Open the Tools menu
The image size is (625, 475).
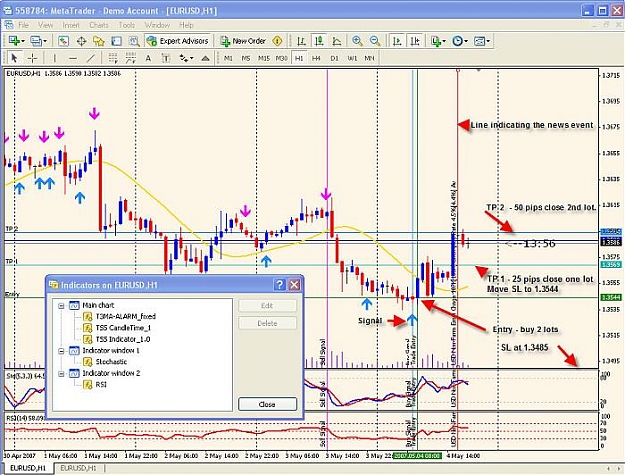coord(127,25)
